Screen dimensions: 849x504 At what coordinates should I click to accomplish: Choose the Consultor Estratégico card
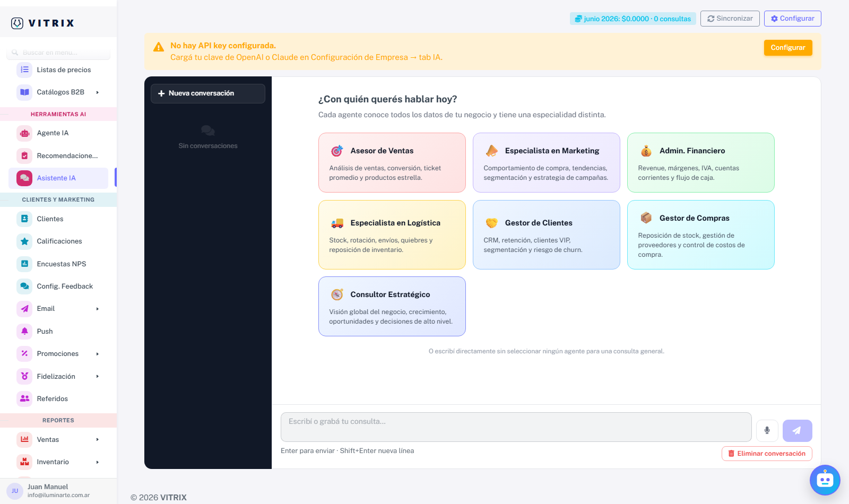[x=392, y=306]
